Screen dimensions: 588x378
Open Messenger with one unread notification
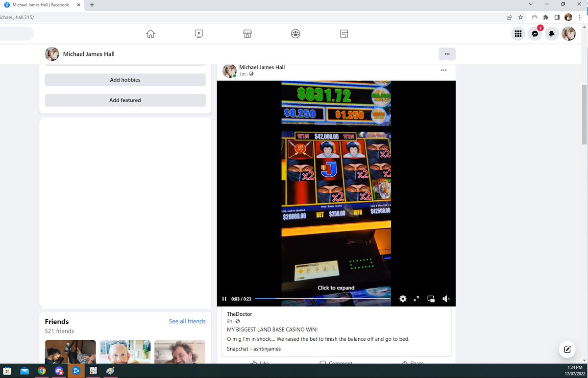click(x=535, y=34)
